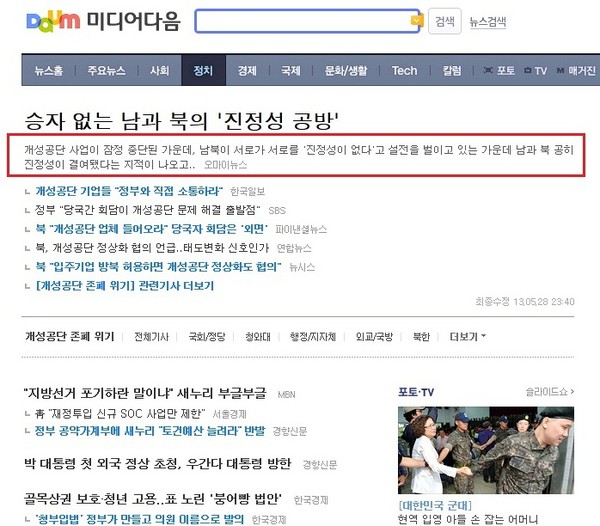Screen dimensions: 600x526
Task: Open the 포토 photo section icon
Action: coord(499,71)
